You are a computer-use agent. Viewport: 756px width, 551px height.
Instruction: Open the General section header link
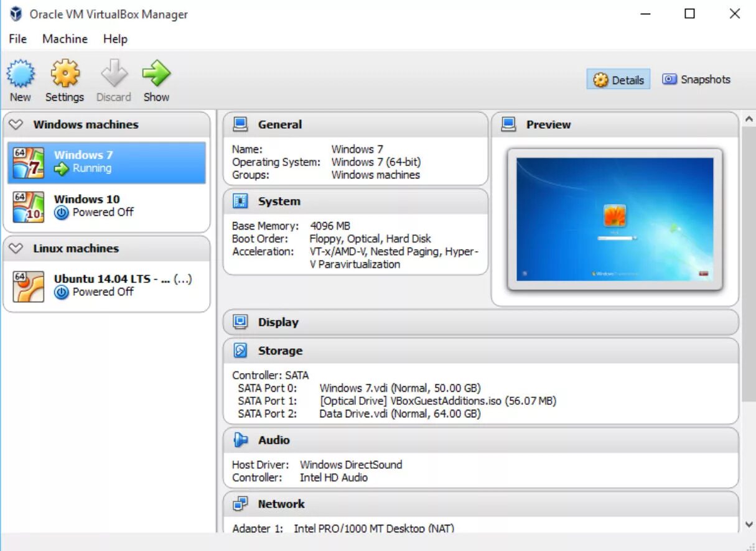[280, 124]
